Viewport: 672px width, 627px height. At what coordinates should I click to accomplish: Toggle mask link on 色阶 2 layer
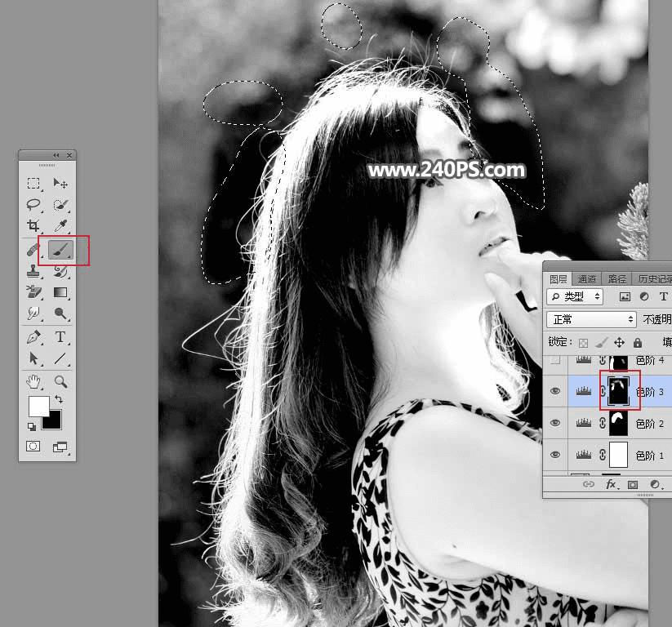[x=602, y=423]
